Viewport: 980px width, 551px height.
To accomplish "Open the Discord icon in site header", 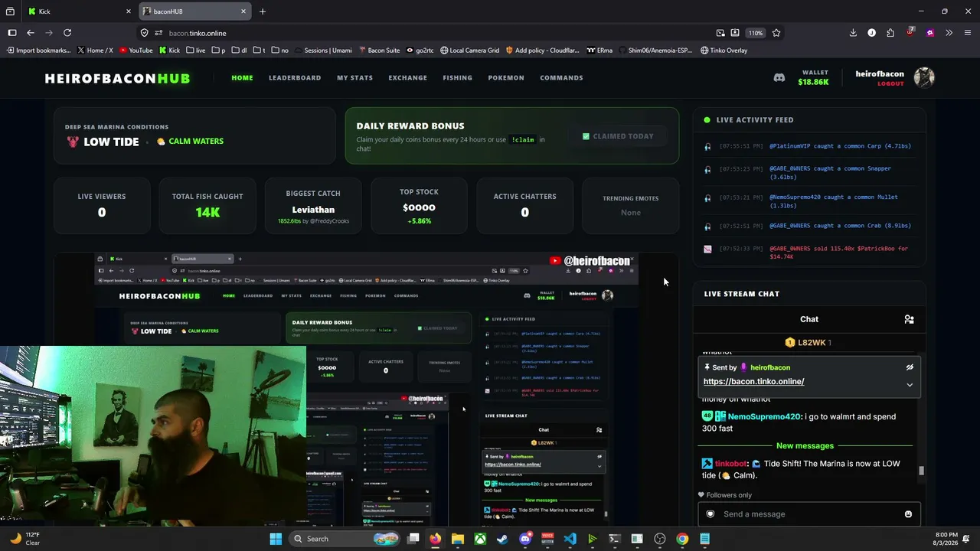I will point(779,77).
